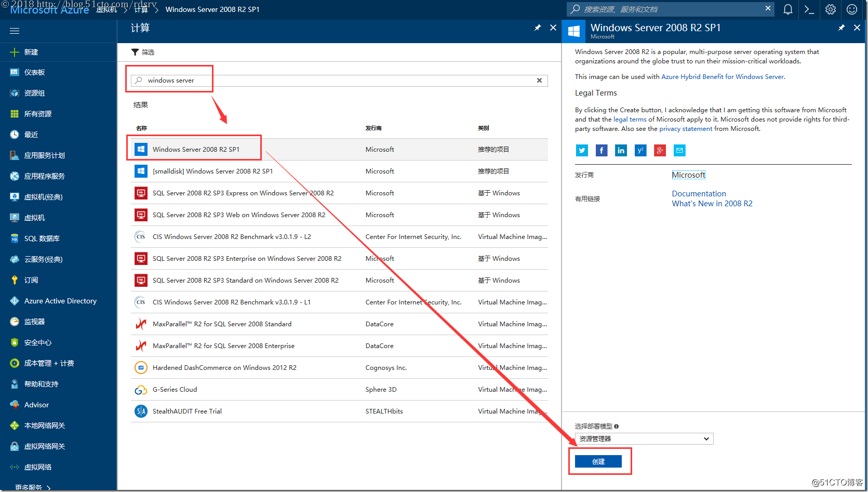
Task: Open the settings gear icon
Action: pos(831,9)
